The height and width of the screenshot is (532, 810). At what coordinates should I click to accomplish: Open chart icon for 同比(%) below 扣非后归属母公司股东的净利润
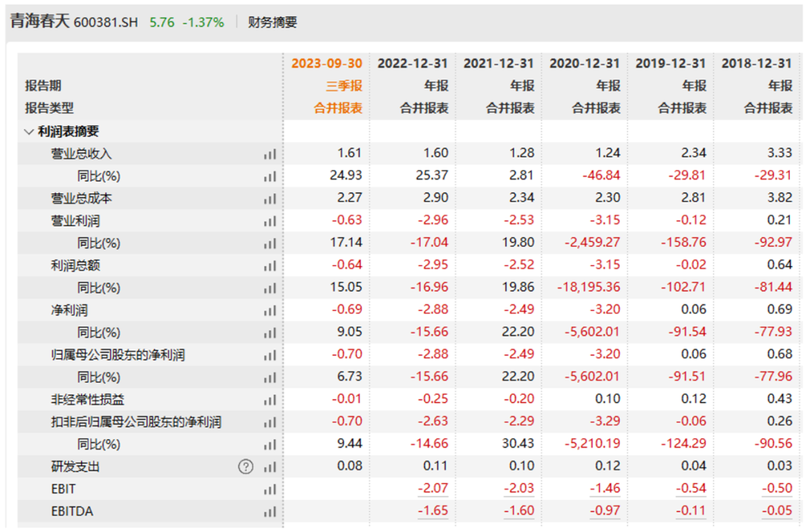270,444
